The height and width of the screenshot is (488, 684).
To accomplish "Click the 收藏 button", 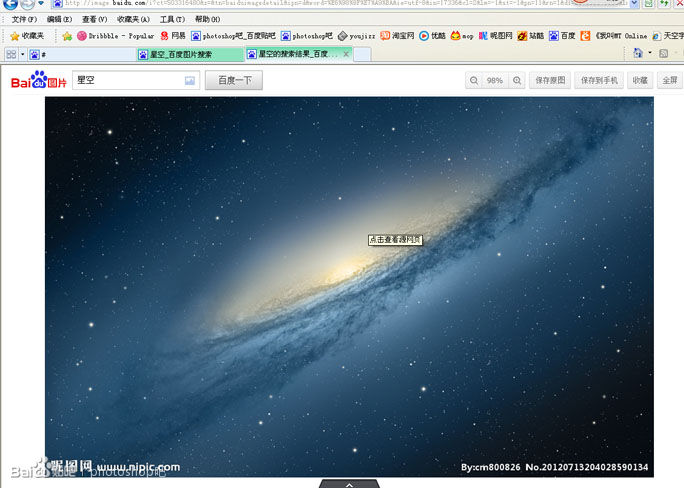I will click(x=640, y=80).
